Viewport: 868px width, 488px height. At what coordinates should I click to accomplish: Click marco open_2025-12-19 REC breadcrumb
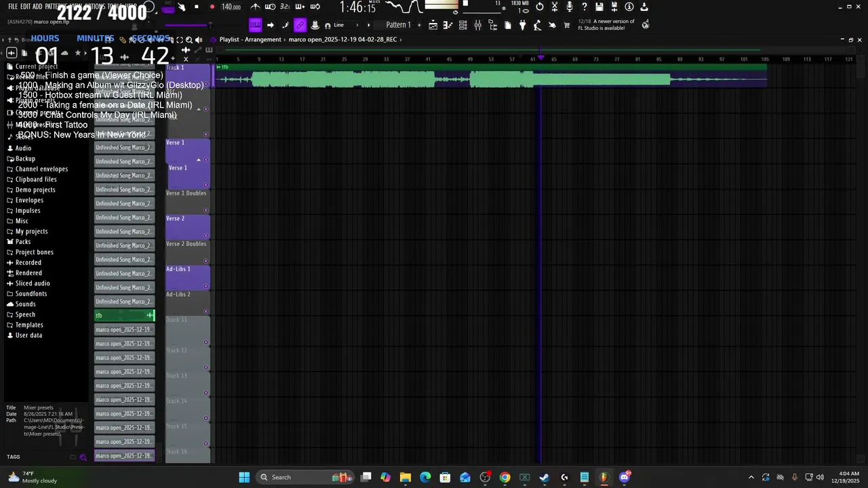tap(342, 39)
